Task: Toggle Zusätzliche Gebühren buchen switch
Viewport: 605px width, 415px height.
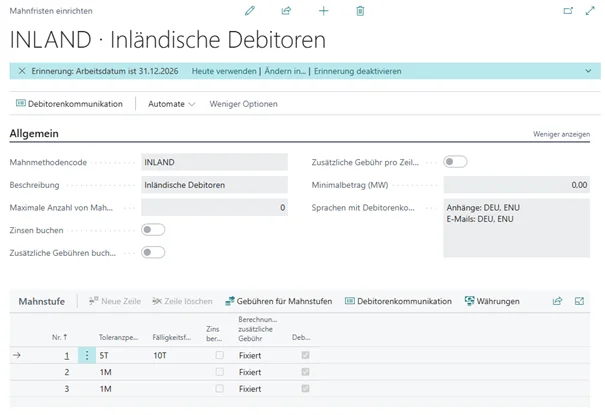Action: [x=153, y=252]
